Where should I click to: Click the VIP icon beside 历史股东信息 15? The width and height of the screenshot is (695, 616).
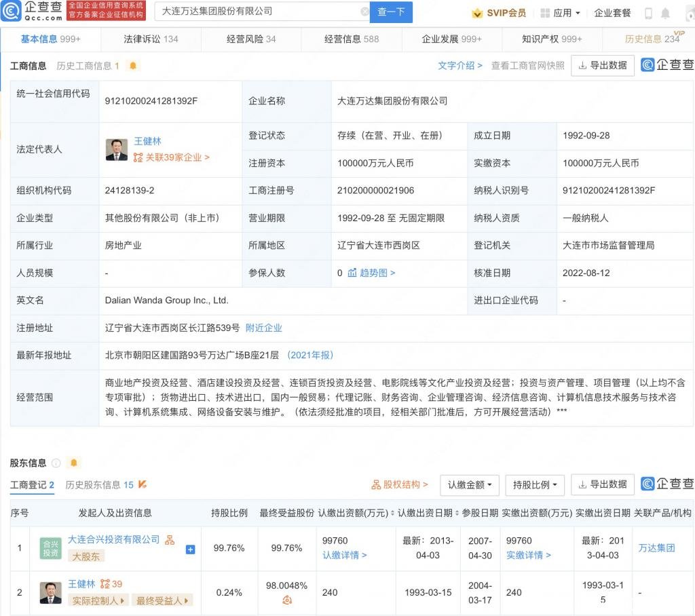point(143,484)
